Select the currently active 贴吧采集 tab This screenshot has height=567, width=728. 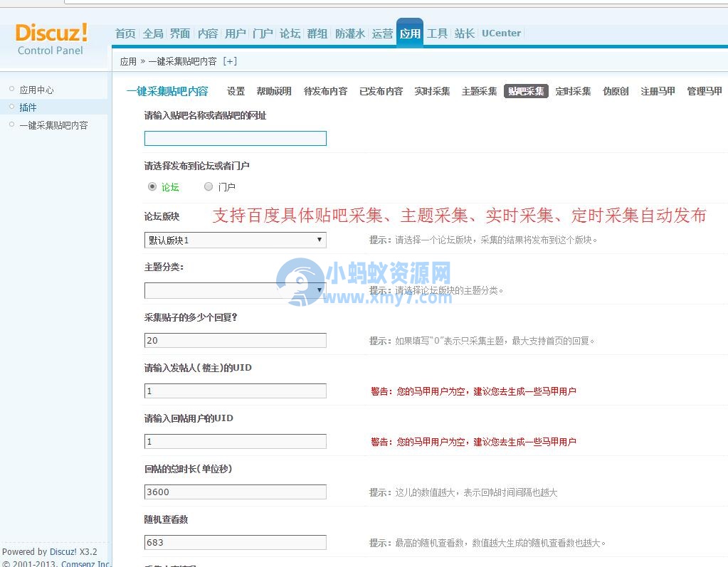click(526, 91)
